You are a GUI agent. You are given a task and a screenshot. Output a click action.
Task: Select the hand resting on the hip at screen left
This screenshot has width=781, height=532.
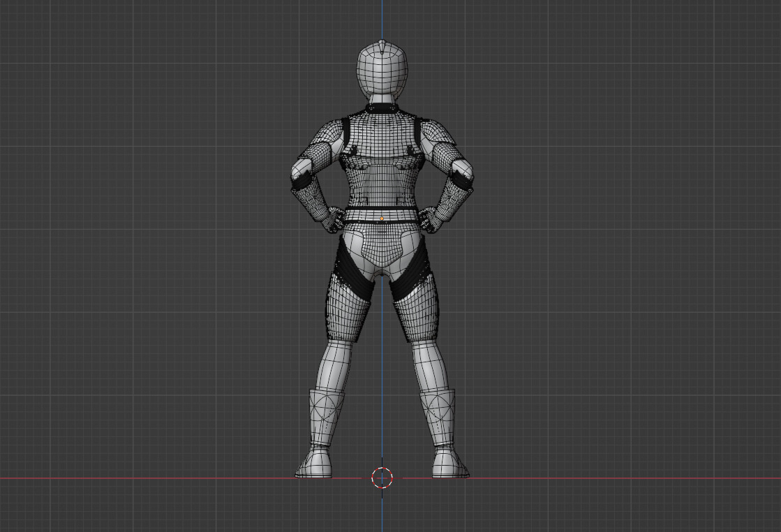[333, 220]
